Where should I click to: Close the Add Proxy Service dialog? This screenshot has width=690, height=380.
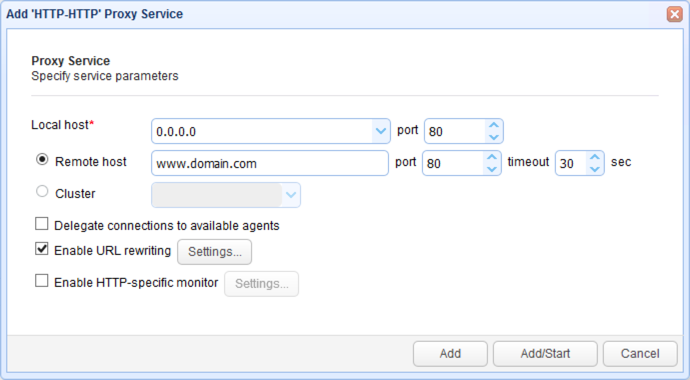coord(674,14)
